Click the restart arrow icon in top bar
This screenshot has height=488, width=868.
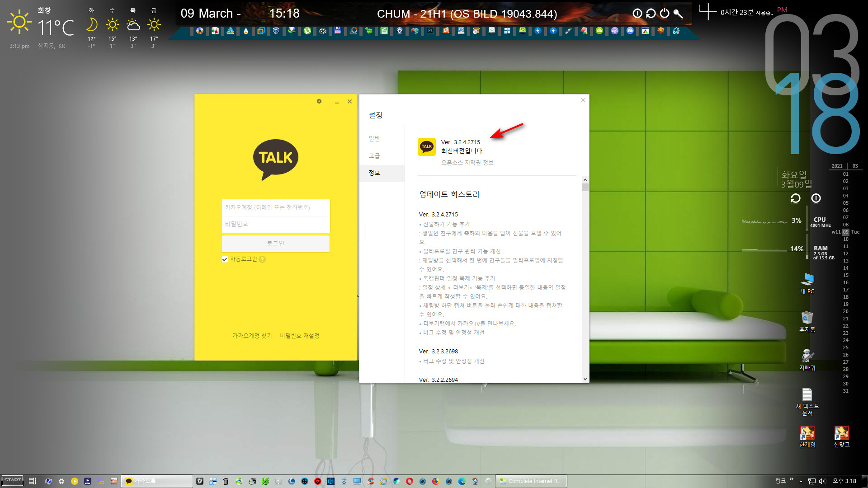click(651, 14)
